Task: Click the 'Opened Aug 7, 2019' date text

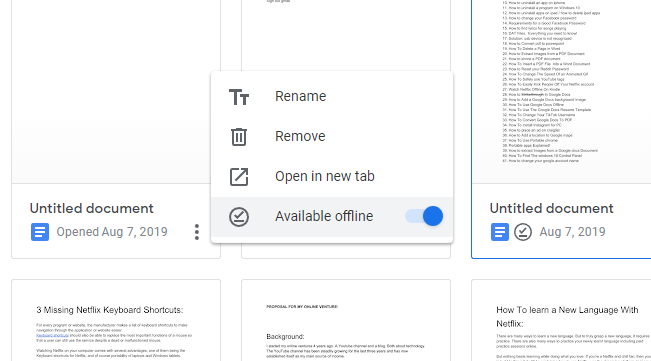Action: click(112, 232)
